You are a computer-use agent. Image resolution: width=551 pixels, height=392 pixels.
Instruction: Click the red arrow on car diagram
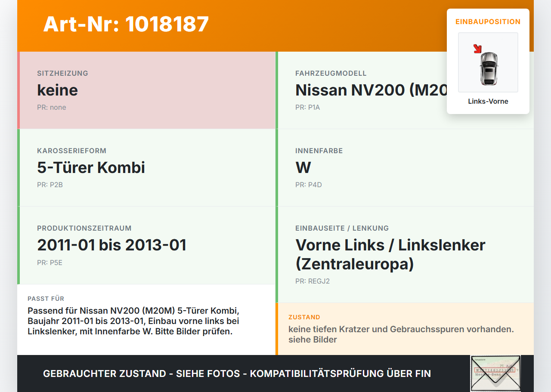[x=477, y=49]
